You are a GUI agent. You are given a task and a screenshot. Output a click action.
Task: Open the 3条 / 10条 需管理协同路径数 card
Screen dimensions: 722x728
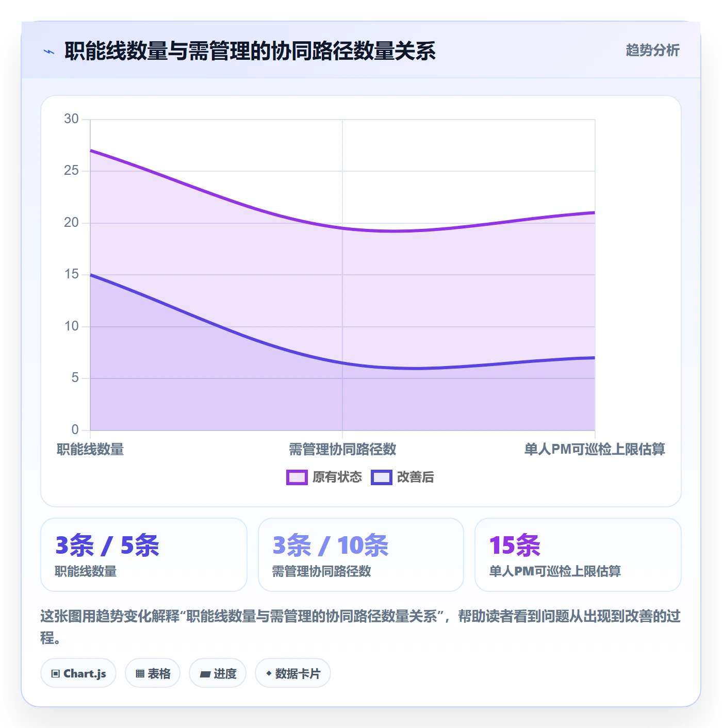(x=361, y=555)
